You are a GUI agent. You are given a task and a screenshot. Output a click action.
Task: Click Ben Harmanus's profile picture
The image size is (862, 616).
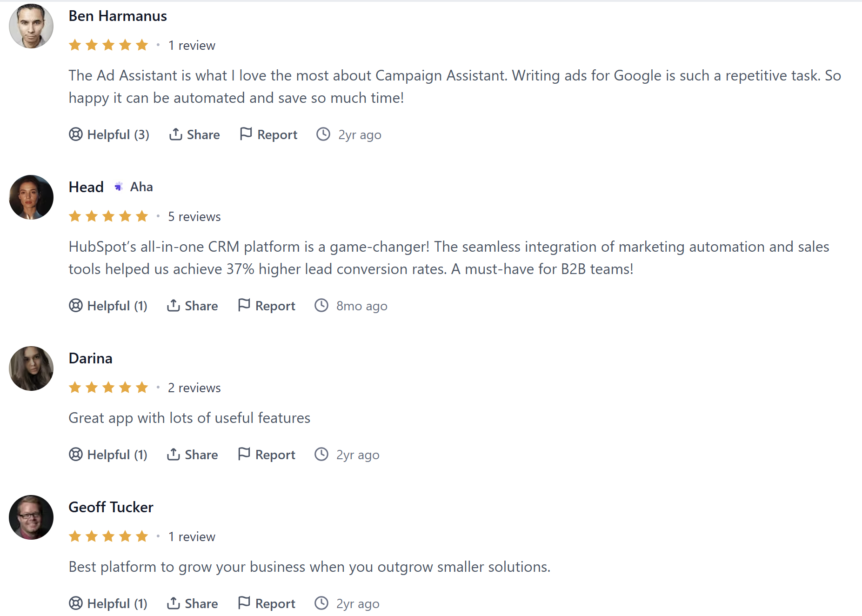[31, 26]
